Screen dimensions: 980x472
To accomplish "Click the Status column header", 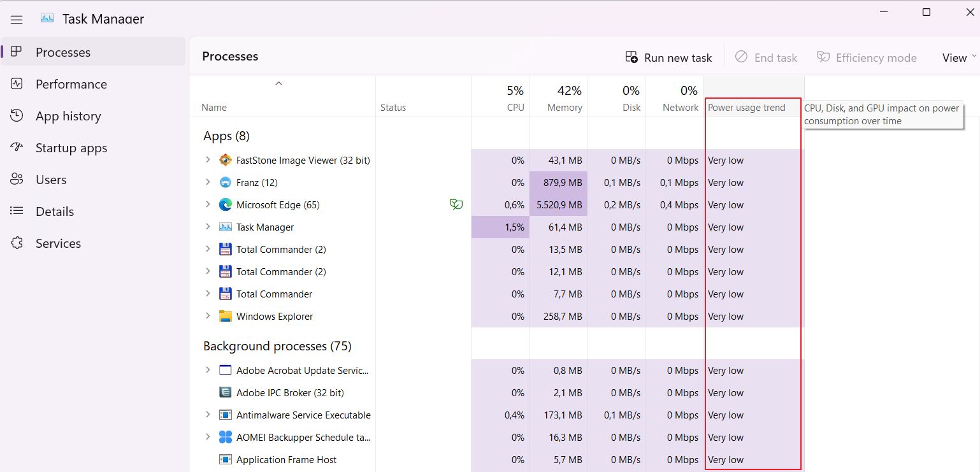I will [x=424, y=97].
